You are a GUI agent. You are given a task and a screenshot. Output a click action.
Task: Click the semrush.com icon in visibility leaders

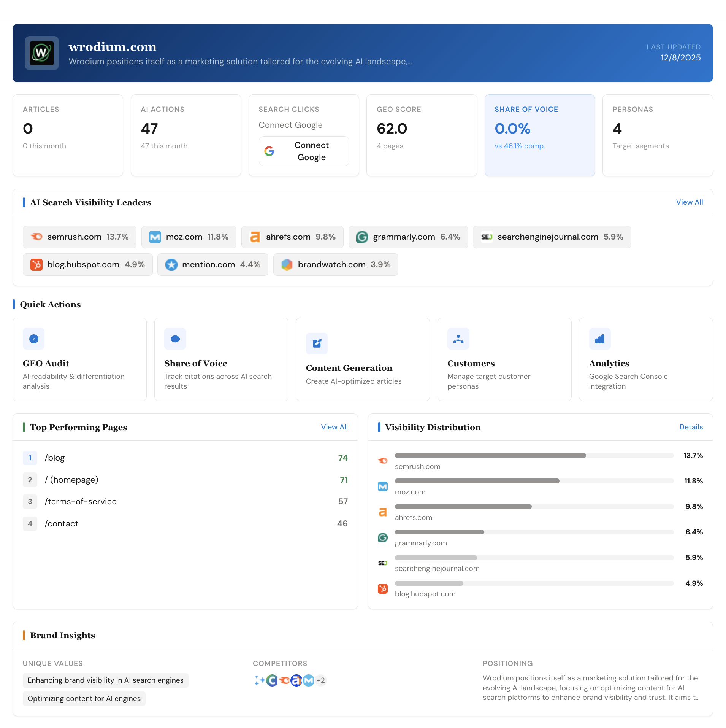coord(36,237)
